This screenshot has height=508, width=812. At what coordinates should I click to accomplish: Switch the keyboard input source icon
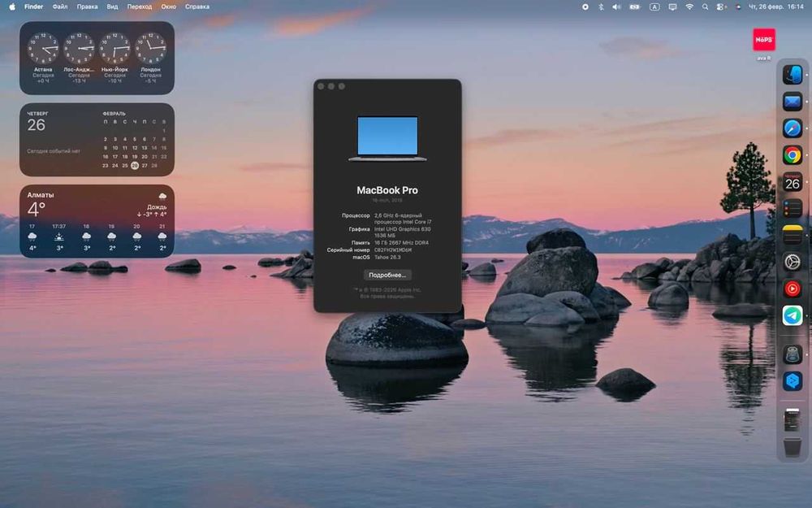pos(654,7)
